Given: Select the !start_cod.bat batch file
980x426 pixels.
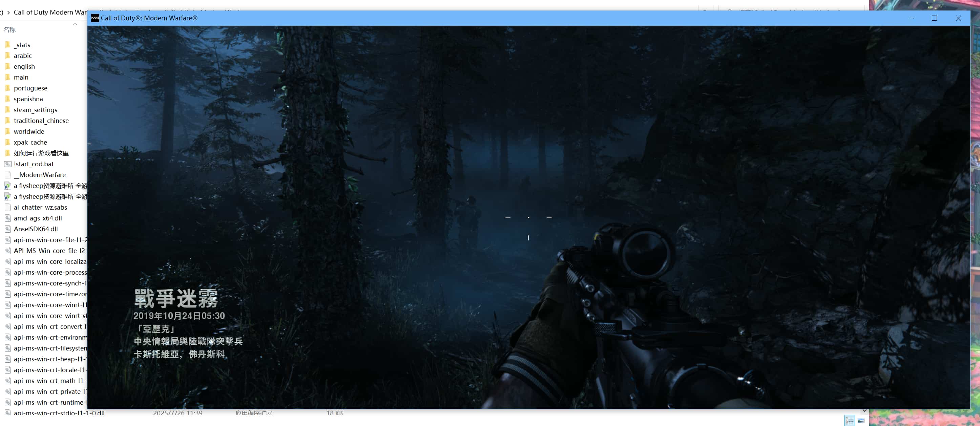Looking at the screenshot, I should [x=34, y=164].
